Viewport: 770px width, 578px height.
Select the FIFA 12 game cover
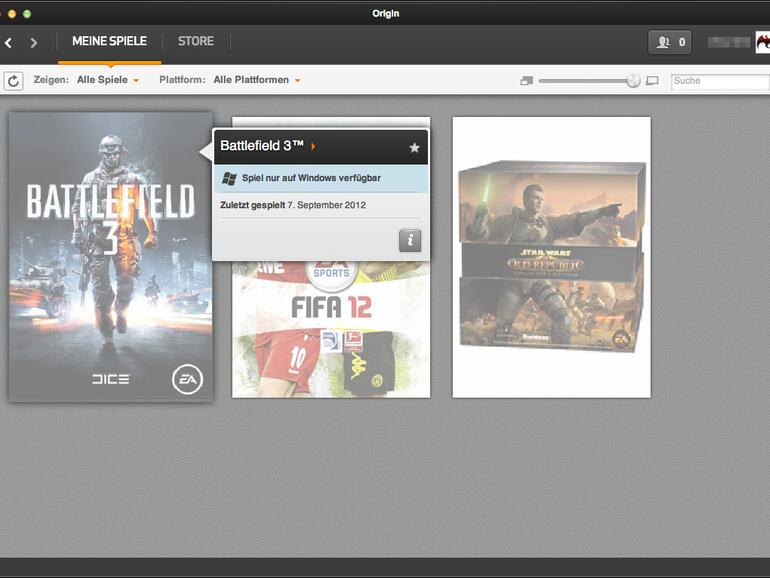click(331, 329)
